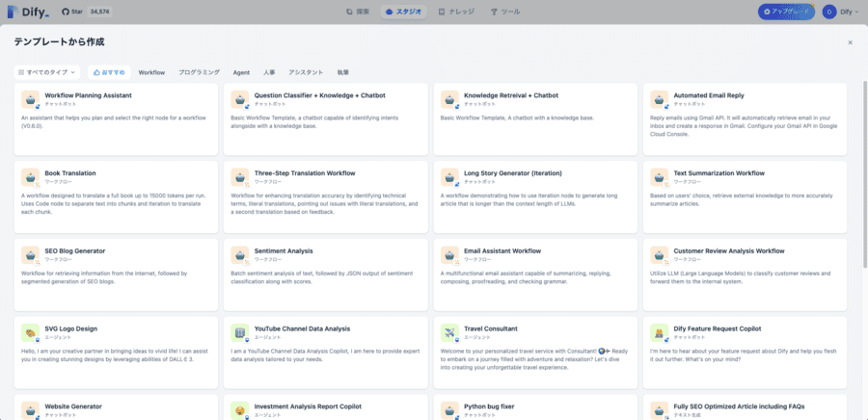Viewport: 868px width, 420px height.
Task: Click the Email Assistant Workflow icon
Action: pos(449,255)
